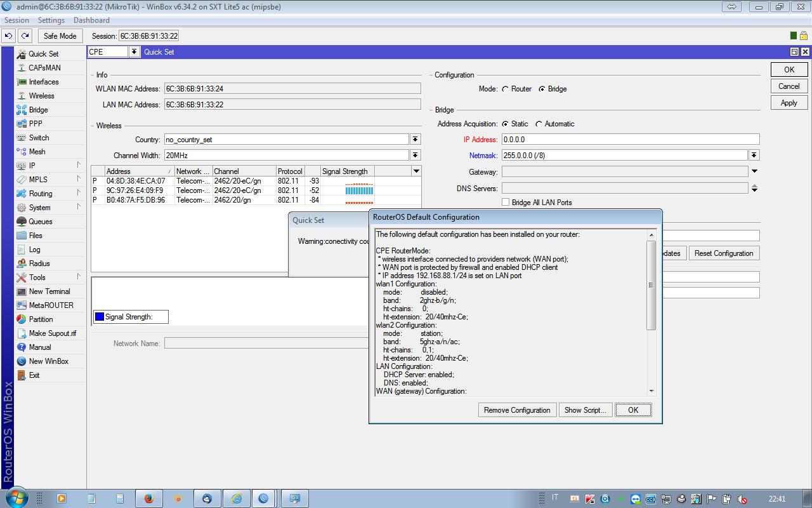The width and height of the screenshot is (812, 508).
Task: Select the Router mode radio button
Action: coord(506,89)
